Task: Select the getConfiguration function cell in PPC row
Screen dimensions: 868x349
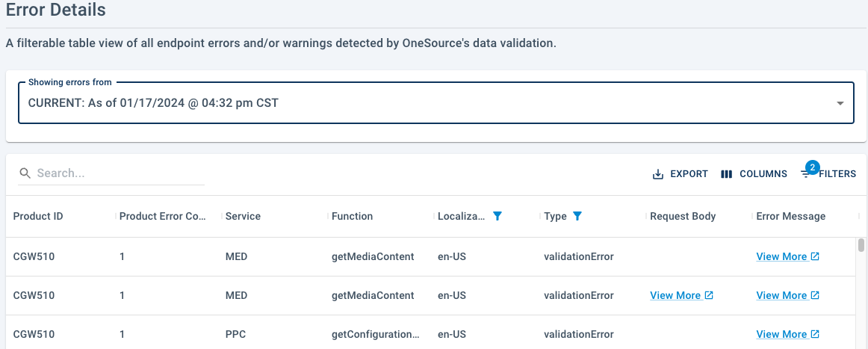Action: tap(376, 334)
